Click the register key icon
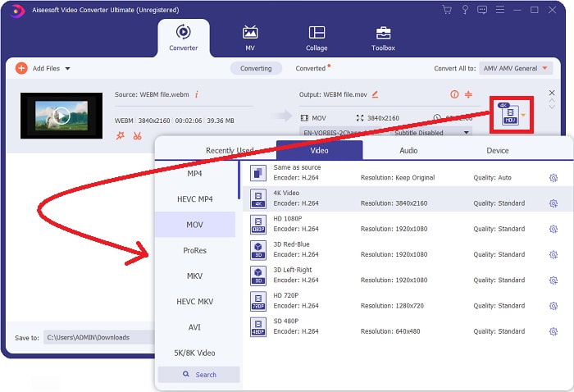This screenshot has width=574, height=392. pos(465,10)
